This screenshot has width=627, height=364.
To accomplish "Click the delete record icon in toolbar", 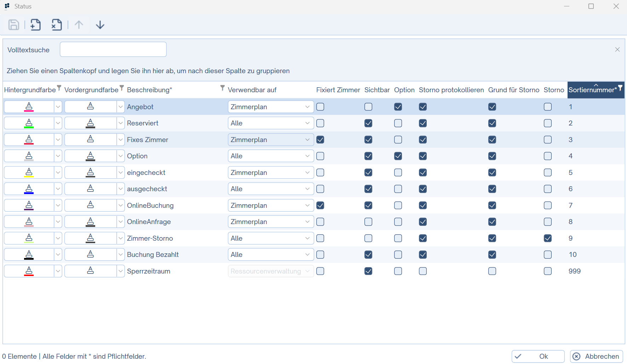I will point(57,25).
